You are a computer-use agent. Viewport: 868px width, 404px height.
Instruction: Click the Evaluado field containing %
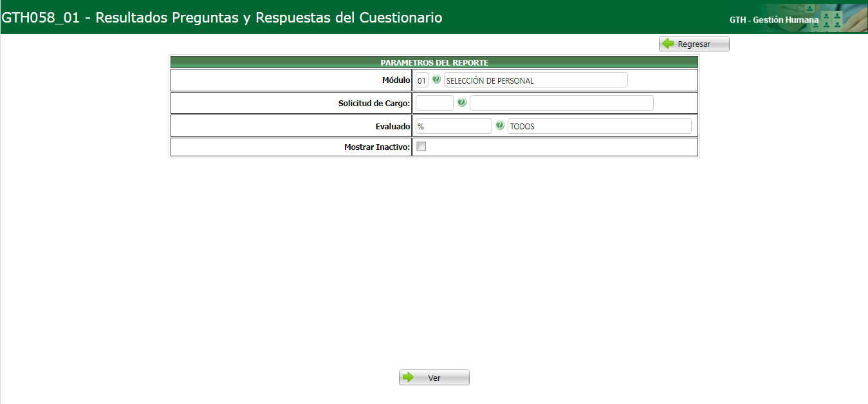454,125
